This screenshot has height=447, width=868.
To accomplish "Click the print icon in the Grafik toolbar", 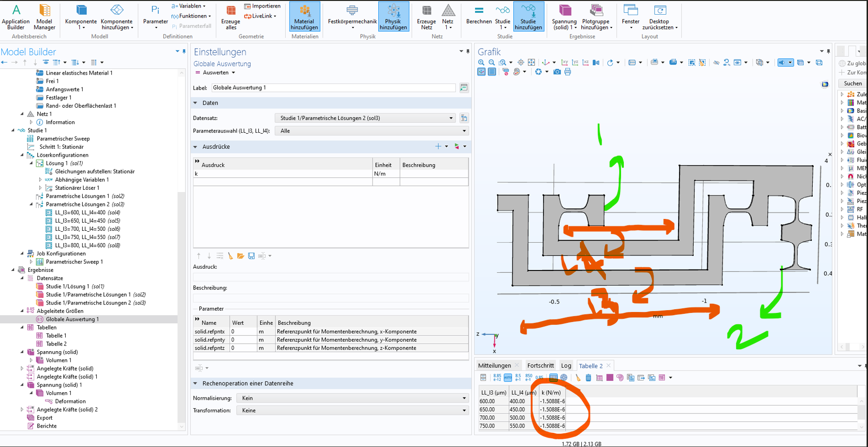I will point(568,72).
